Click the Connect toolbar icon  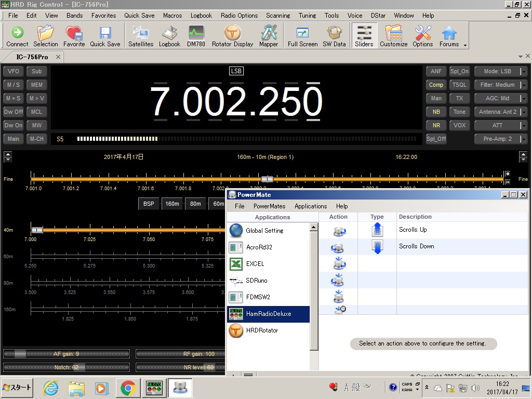point(17,36)
